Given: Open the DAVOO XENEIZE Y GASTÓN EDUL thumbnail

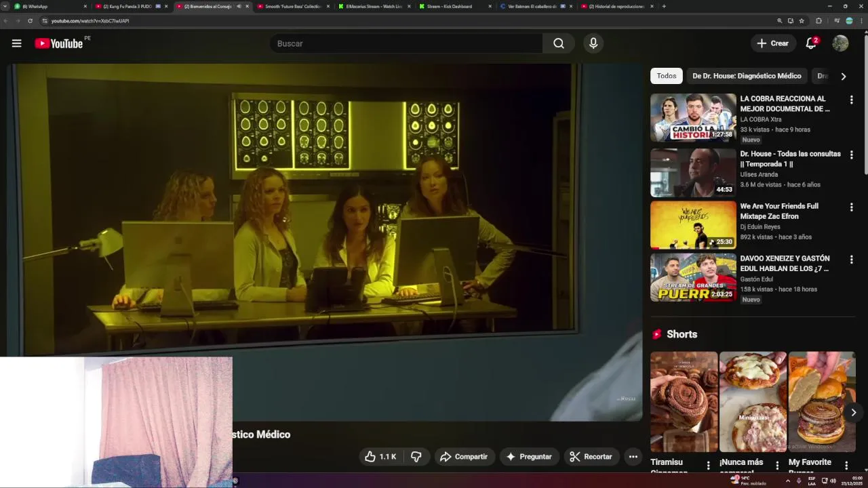Looking at the screenshot, I should click(x=693, y=277).
